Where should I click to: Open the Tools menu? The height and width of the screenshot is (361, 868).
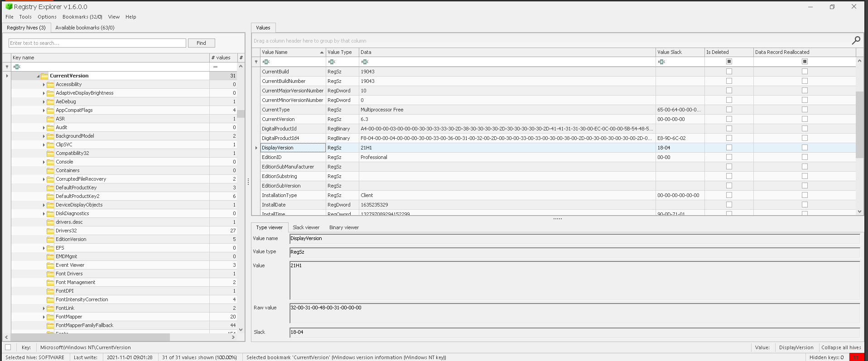25,17
